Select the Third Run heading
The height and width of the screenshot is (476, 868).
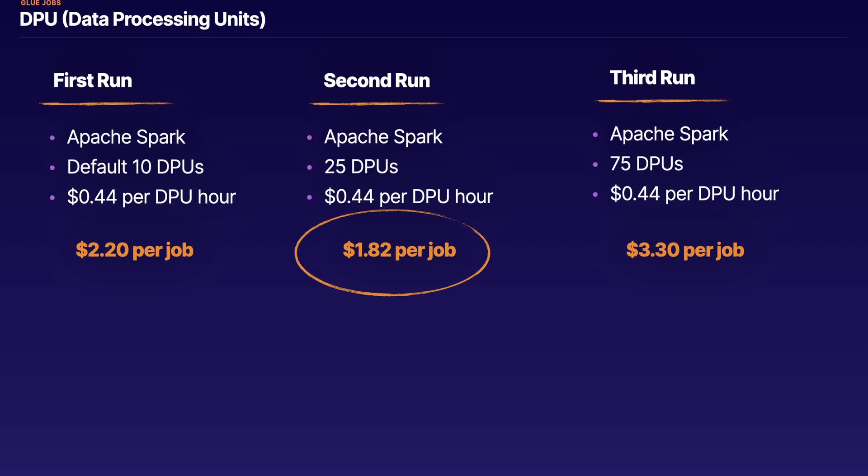[652, 78]
